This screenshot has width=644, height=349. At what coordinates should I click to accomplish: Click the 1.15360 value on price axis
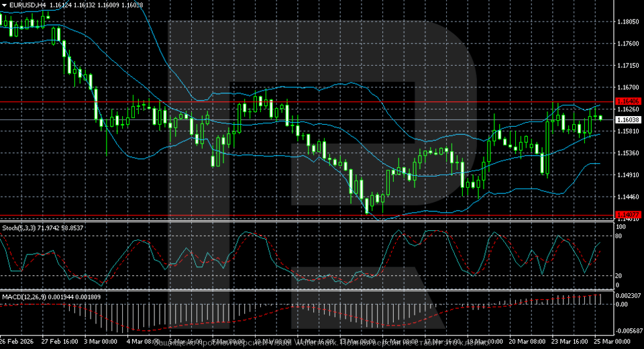[x=628, y=153]
